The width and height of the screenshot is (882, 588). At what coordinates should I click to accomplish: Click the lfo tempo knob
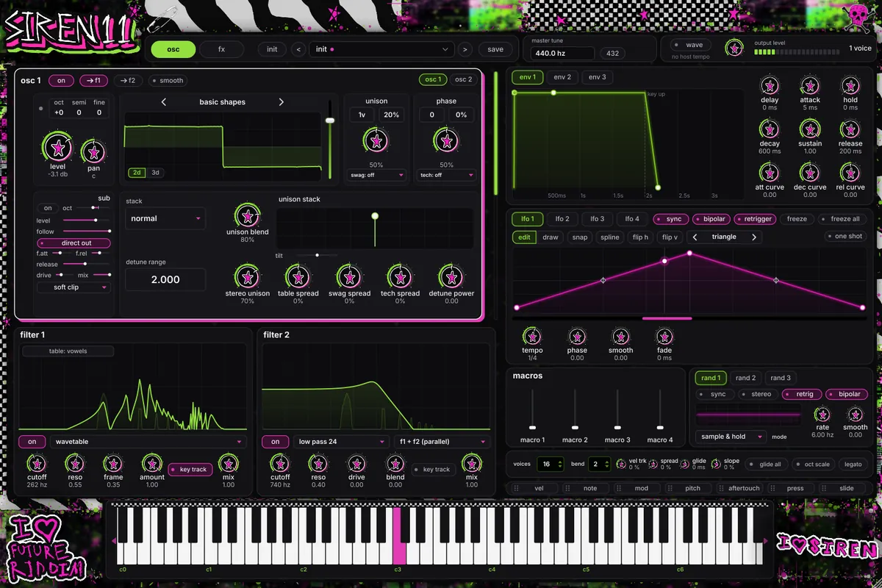(532, 337)
